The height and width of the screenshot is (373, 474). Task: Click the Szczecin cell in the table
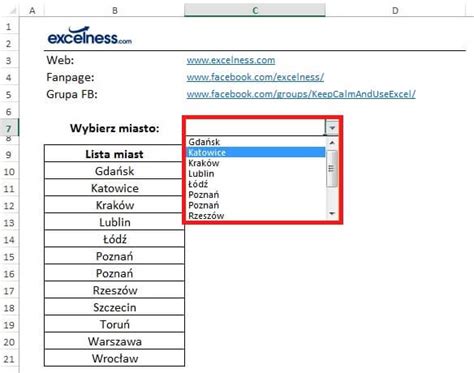(x=114, y=307)
